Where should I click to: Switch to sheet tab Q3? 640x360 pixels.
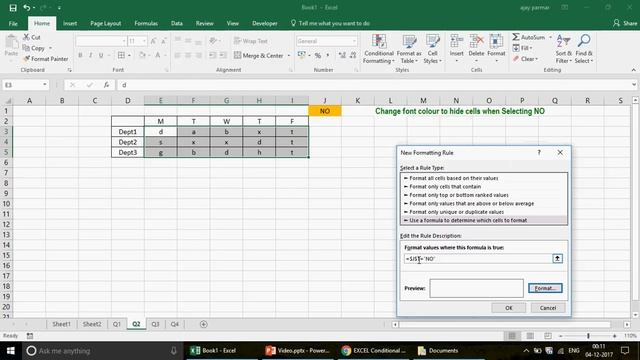(x=155, y=324)
